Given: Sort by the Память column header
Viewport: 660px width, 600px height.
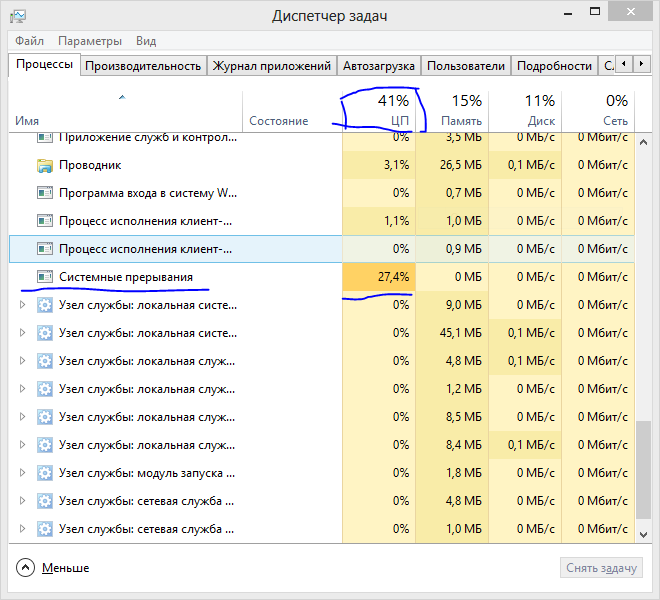Looking at the screenshot, I should pyautogui.click(x=452, y=111).
